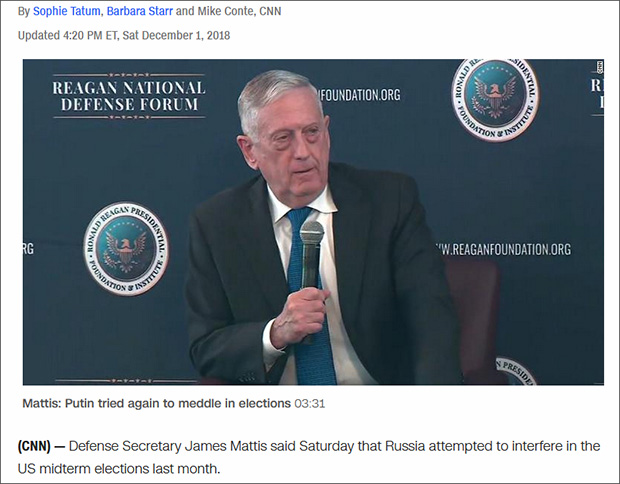Click the partial seal at bottom right of video
The image size is (620, 484).
pos(516,371)
